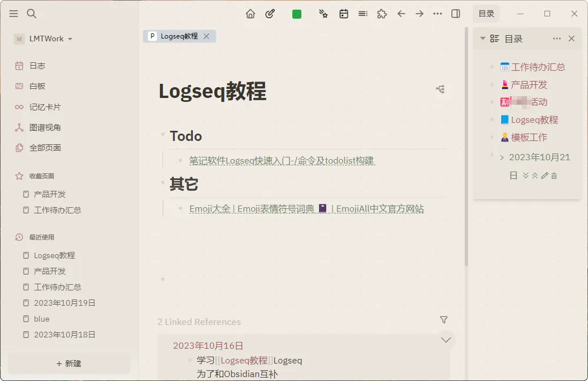Screen dimensions: 588x381
Task: Click the Todo heading block
Action: [186, 136]
